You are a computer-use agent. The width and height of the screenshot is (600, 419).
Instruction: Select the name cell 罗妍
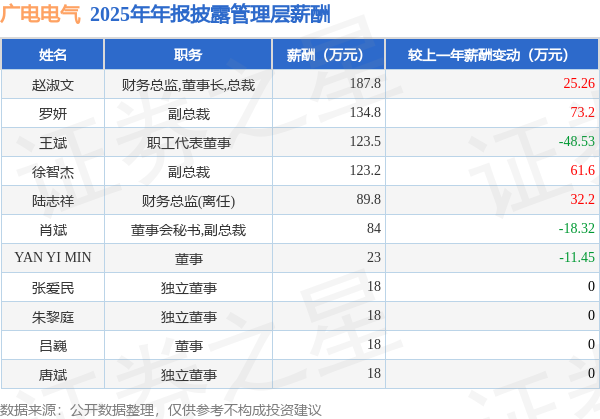tap(53, 113)
